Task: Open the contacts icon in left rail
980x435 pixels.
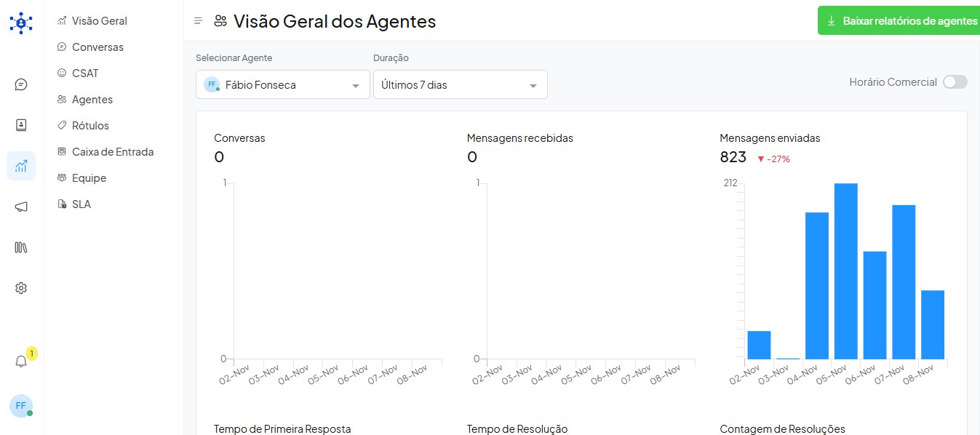Action: [x=21, y=125]
